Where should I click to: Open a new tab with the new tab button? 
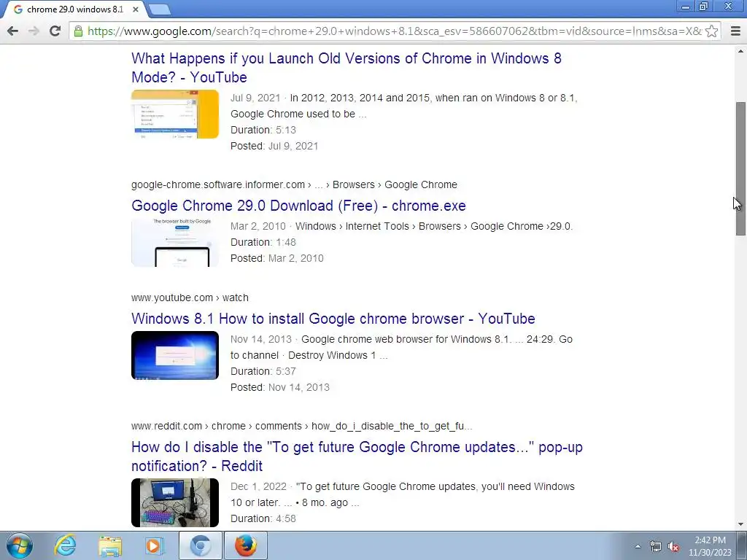pos(159,9)
